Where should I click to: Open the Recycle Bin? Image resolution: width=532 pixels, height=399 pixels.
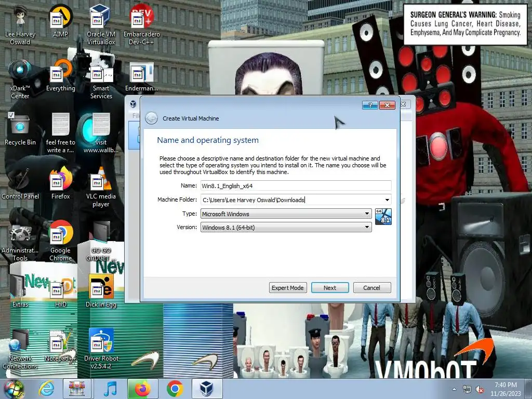point(20,129)
